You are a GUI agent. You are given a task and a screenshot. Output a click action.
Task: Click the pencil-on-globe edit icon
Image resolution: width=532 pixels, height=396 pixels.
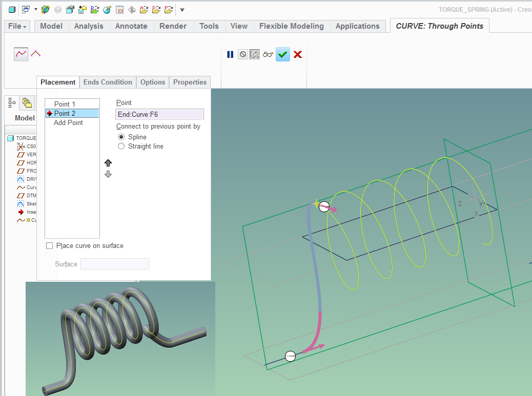point(107,10)
